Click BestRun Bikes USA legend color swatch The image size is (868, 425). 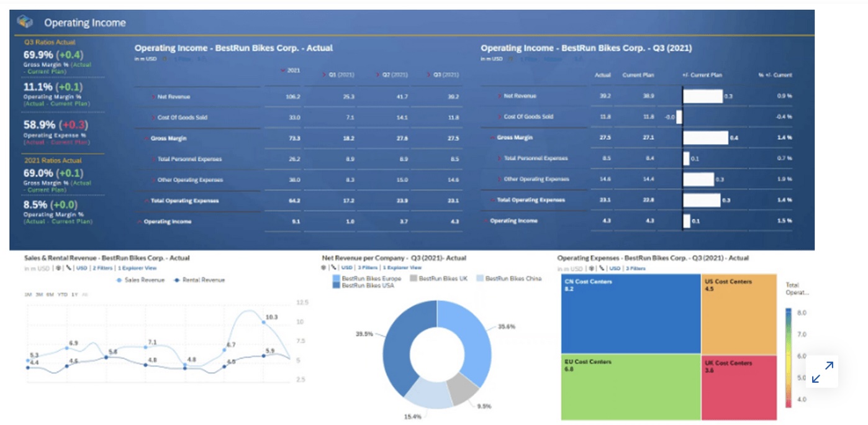pyautogui.click(x=337, y=286)
